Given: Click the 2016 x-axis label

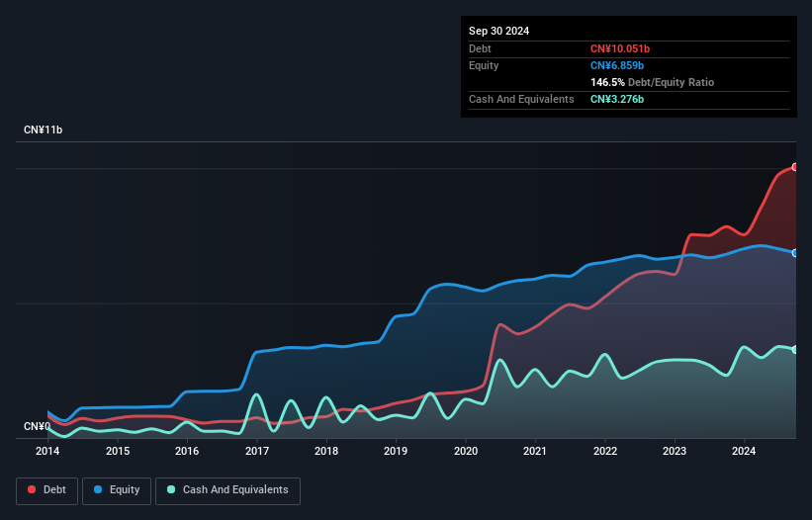Looking at the screenshot, I should tap(187, 451).
